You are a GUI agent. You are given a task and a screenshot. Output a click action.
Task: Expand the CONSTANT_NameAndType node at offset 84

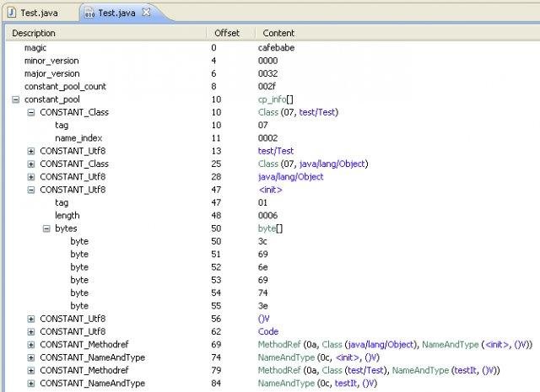pyautogui.click(x=31, y=384)
